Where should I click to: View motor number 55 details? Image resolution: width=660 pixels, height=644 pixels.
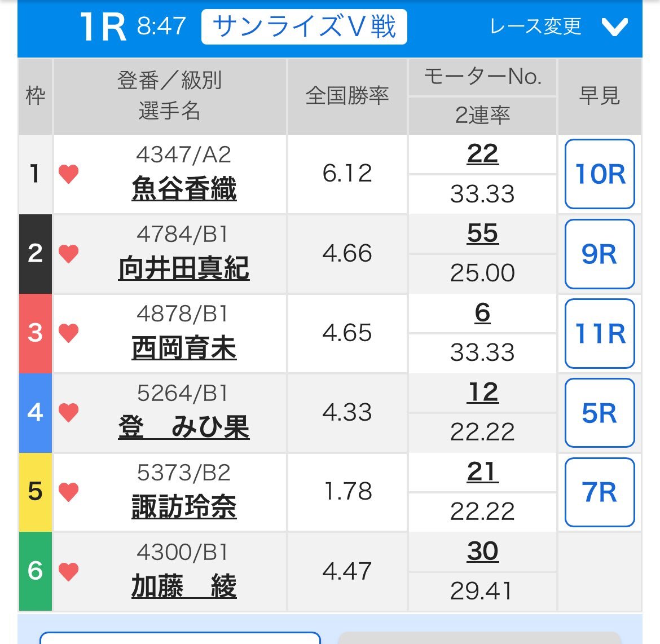point(482,233)
